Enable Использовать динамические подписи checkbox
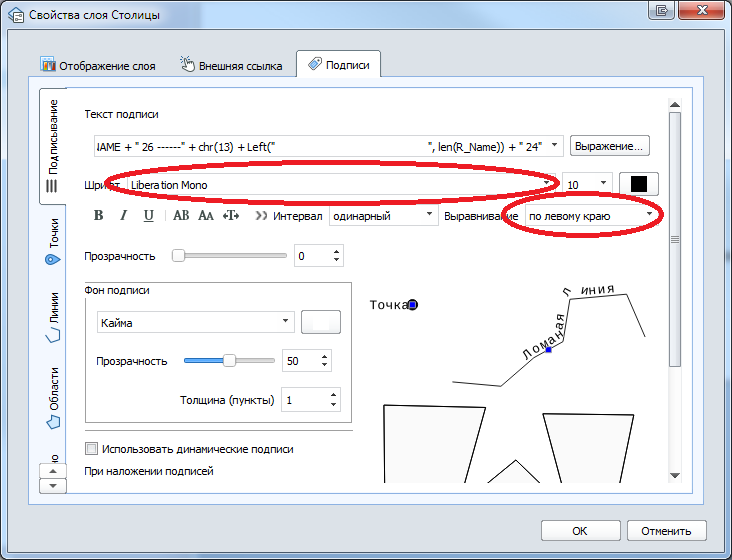The height and width of the screenshot is (560, 732). click(x=93, y=449)
